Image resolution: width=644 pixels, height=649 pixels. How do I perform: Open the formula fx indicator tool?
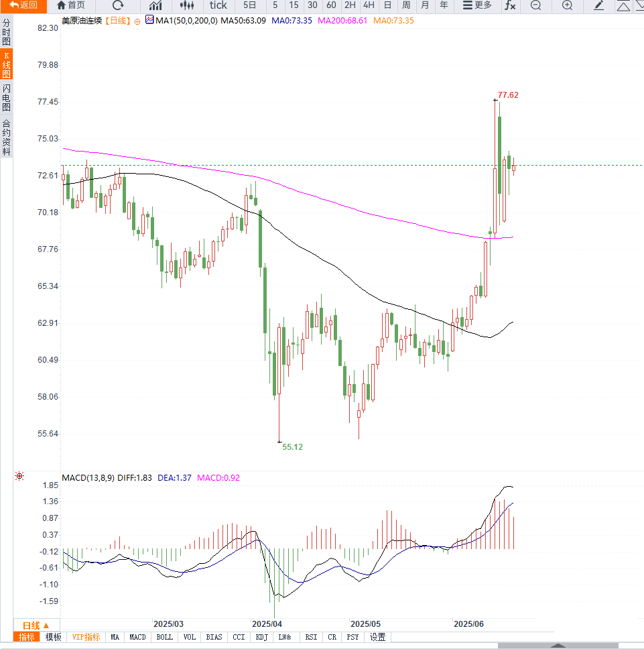[x=510, y=5]
